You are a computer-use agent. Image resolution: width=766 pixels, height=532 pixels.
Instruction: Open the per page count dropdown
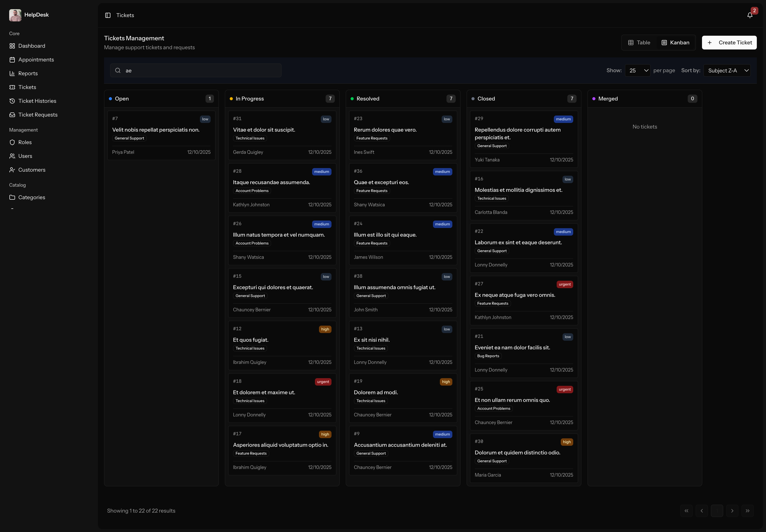click(638, 70)
